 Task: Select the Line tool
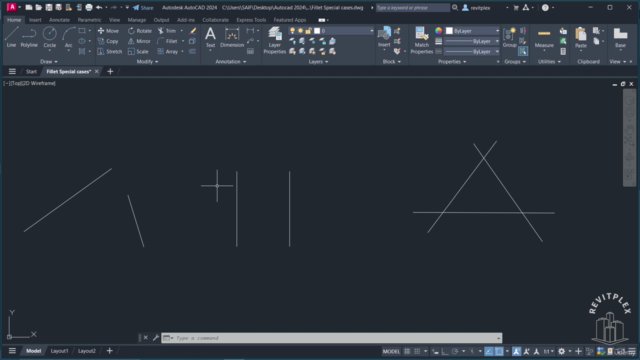[x=11, y=37]
